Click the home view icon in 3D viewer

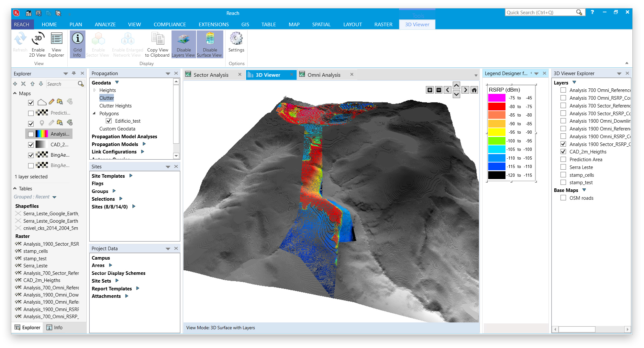pos(474,90)
